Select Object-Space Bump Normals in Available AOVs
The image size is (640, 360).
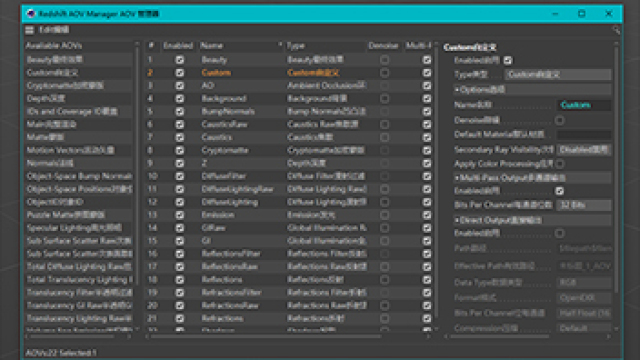(79, 176)
